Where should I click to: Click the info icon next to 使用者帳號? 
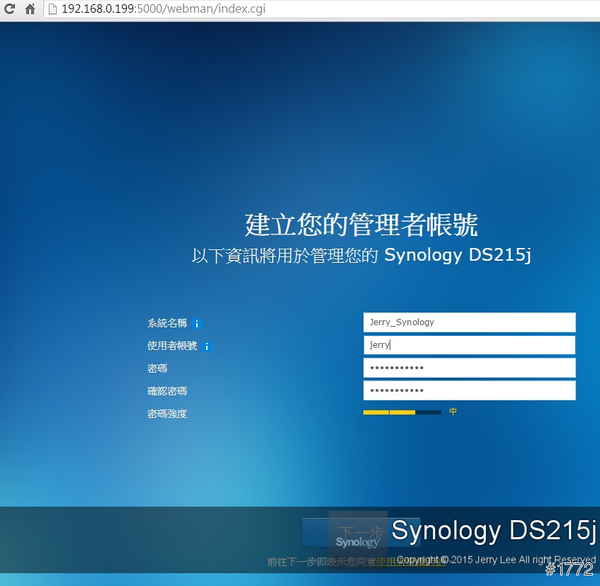click(x=207, y=346)
